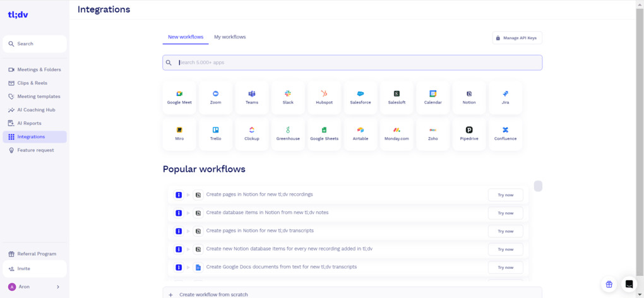The width and height of the screenshot is (644, 298).
Task: Select 'Create new Notion database items for every new recording'
Action: tap(289, 249)
